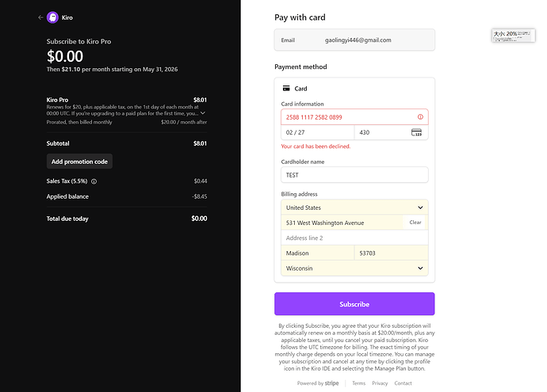Click the Kiro ghost logo
The image size is (547, 392).
tap(52, 17)
